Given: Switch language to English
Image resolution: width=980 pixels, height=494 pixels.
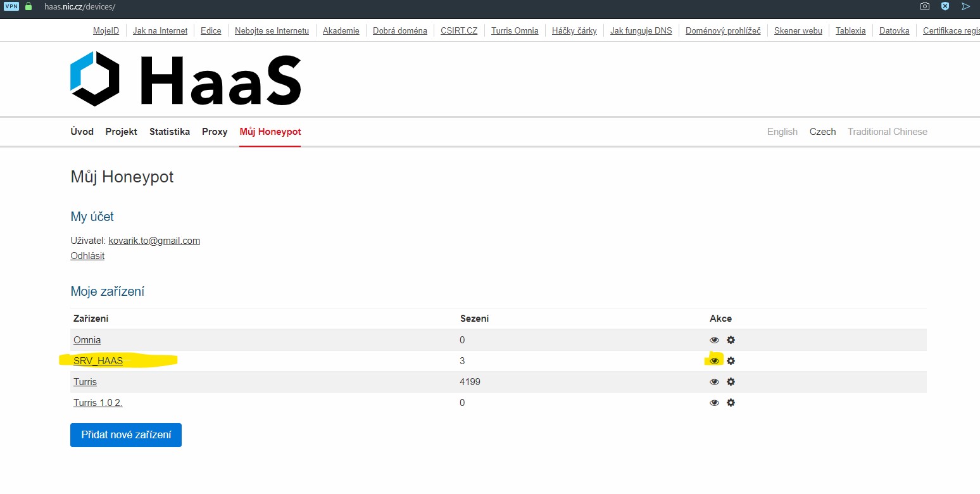Looking at the screenshot, I should click(x=782, y=132).
